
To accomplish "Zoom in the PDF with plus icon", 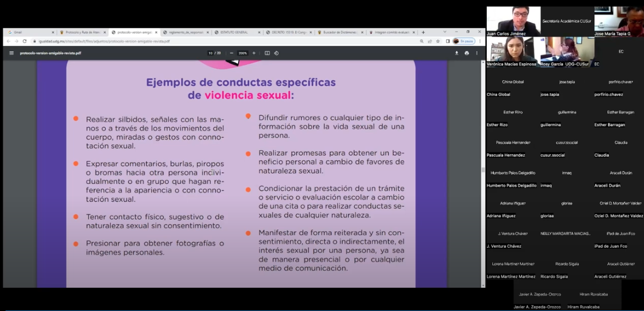I will point(254,53).
